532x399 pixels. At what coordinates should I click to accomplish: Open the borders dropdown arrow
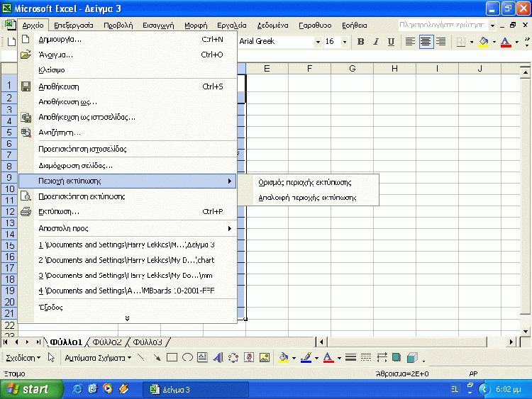click(472, 42)
